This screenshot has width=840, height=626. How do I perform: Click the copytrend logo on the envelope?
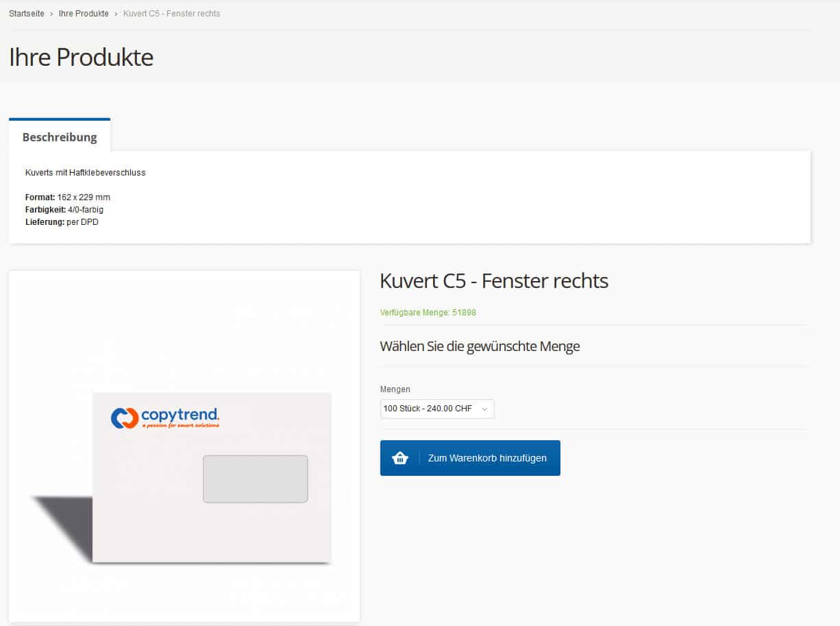point(165,418)
